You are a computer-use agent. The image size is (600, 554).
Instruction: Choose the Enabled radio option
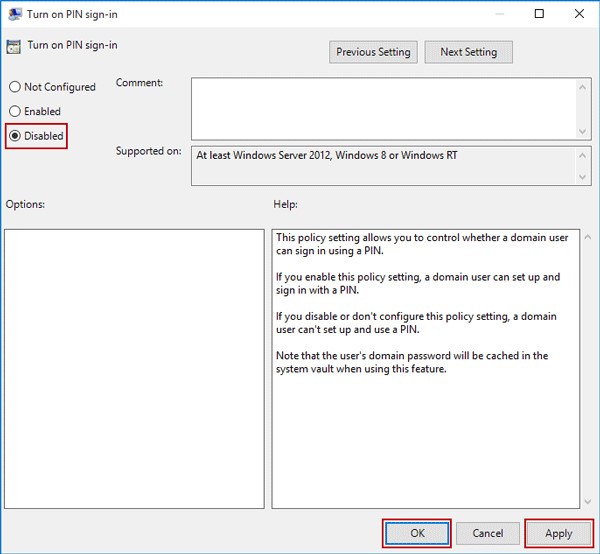coord(15,112)
